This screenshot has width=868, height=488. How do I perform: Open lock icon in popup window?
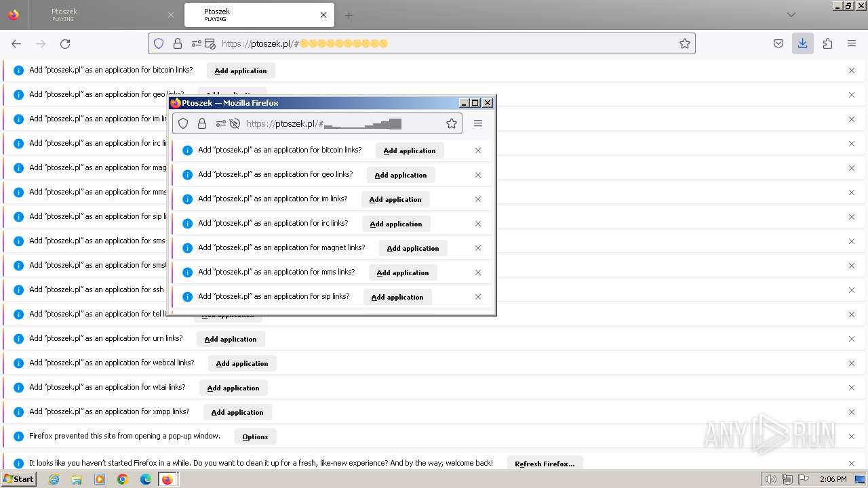pyautogui.click(x=202, y=123)
